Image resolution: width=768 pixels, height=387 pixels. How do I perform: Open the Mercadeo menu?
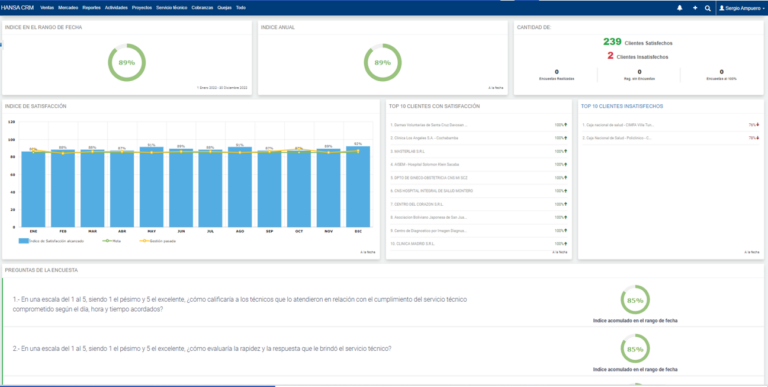[x=68, y=8]
